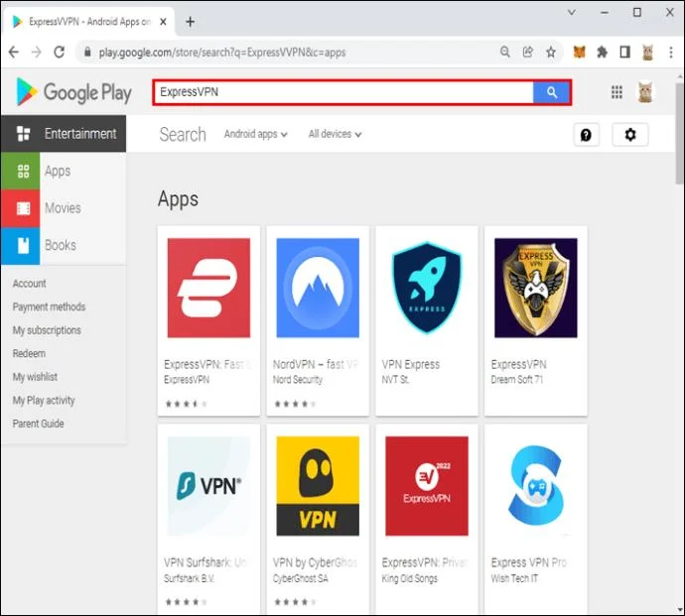This screenshot has height=616, width=685.
Task: Click the browser forward arrow
Action: click(37, 53)
